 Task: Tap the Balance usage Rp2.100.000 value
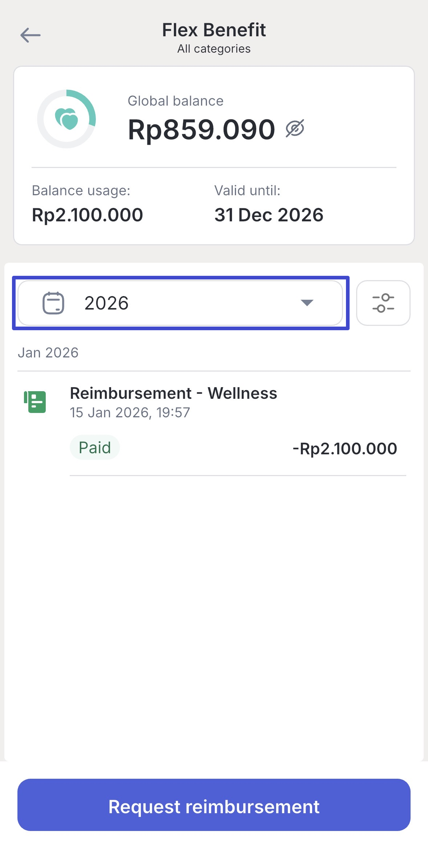(x=87, y=215)
